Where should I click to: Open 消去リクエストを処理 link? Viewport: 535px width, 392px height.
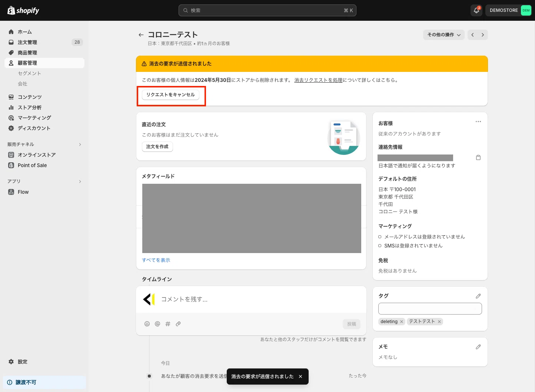coord(318,80)
